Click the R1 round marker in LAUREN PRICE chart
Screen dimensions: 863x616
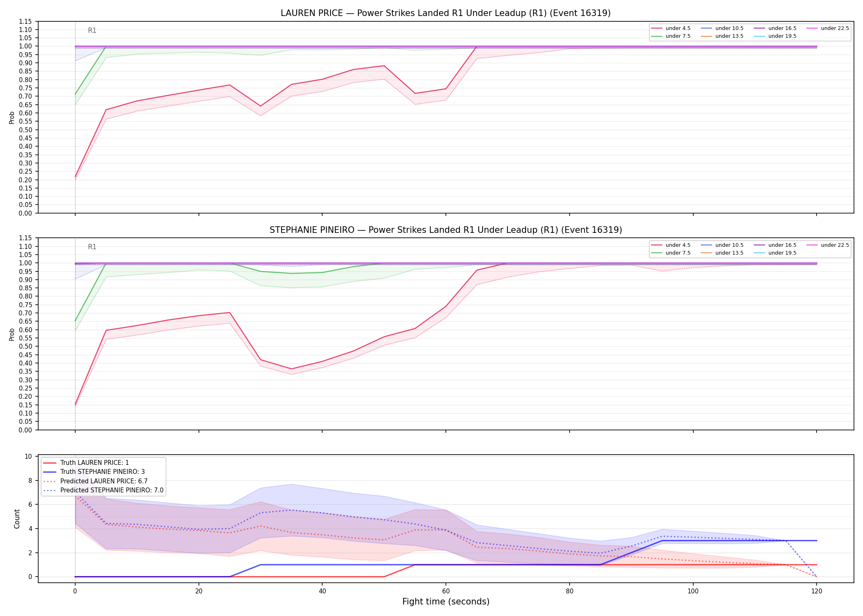pyautogui.click(x=92, y=30)
